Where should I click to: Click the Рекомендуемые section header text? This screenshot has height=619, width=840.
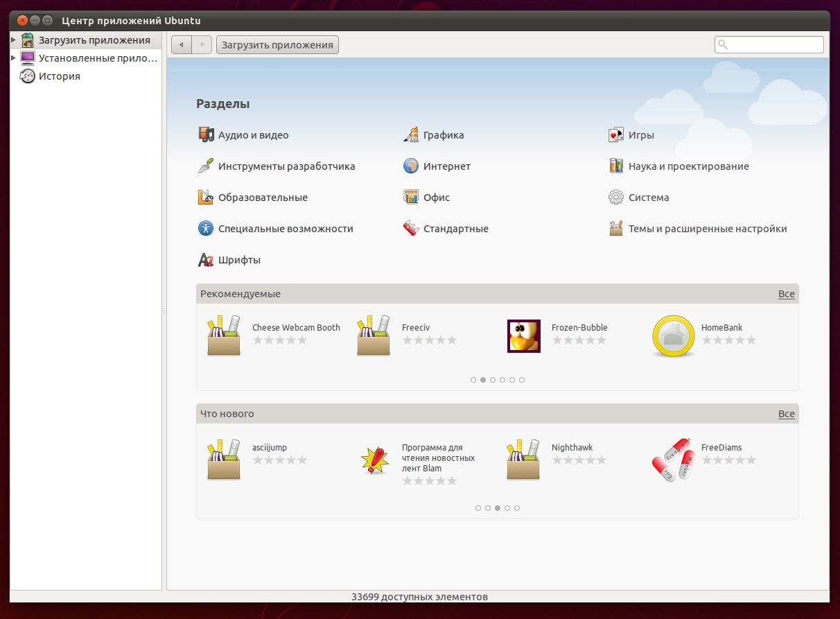(x=240, y=294)
